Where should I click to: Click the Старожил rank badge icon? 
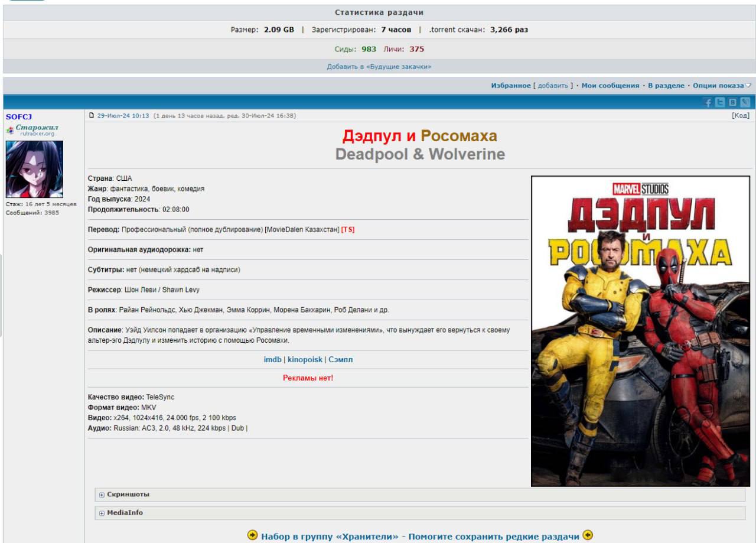10,131
